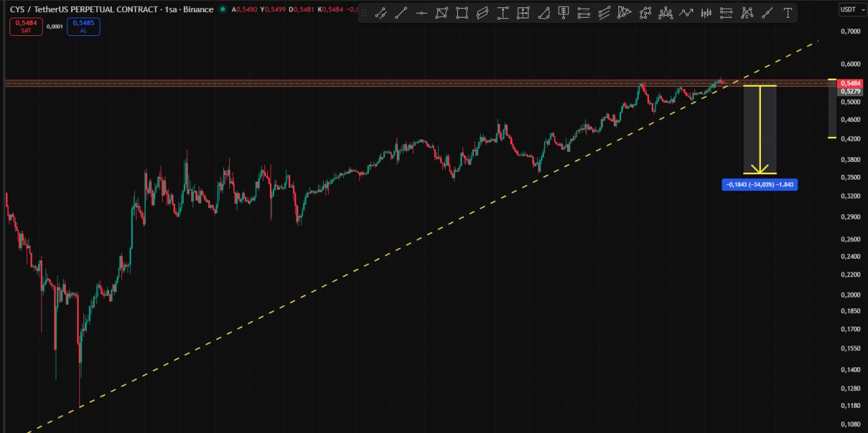Choose the parallel channel tool
The image size is (868, 433).
(x=482, y=13)
